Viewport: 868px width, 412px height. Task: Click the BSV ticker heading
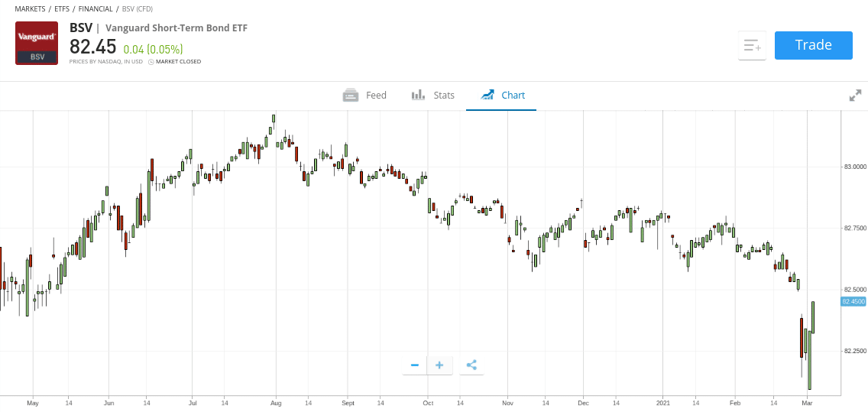[x=81, y=28]
